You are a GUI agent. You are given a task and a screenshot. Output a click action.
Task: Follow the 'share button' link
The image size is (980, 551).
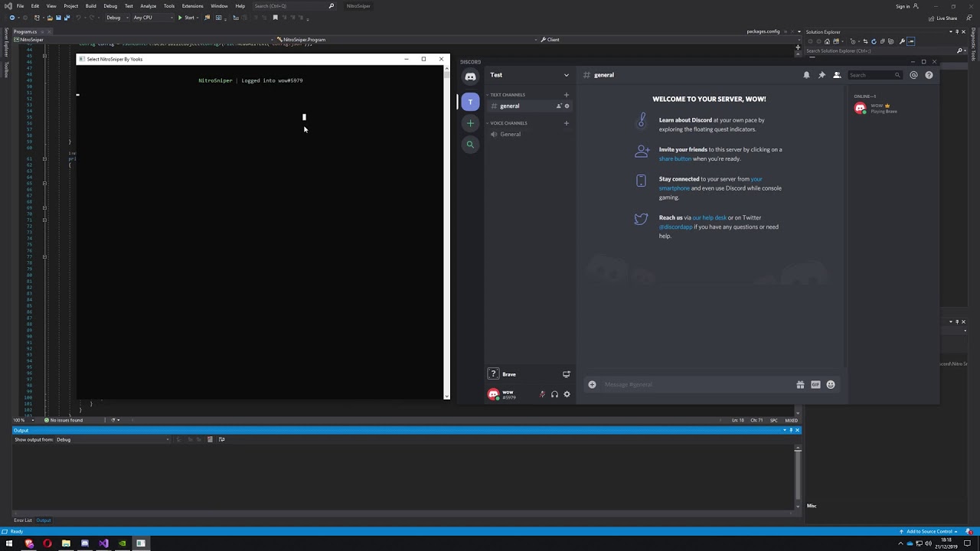coord(675,159)
